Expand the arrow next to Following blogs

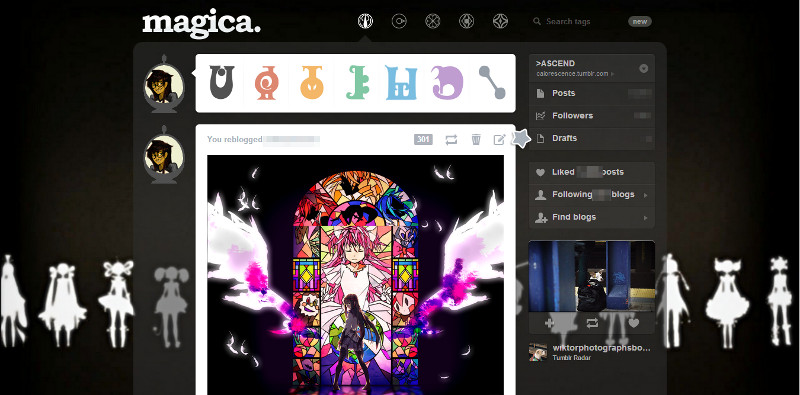pyautogui.click(x=646, y=195)
